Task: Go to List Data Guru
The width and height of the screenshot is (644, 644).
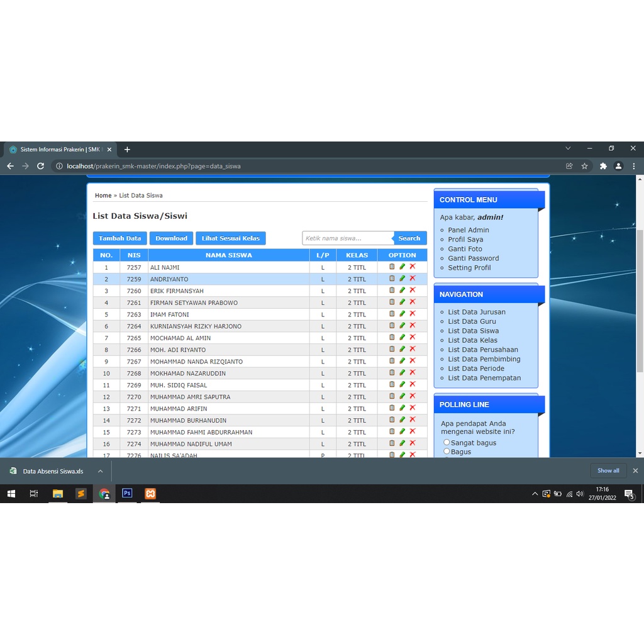Action: (x=472, y=321)
